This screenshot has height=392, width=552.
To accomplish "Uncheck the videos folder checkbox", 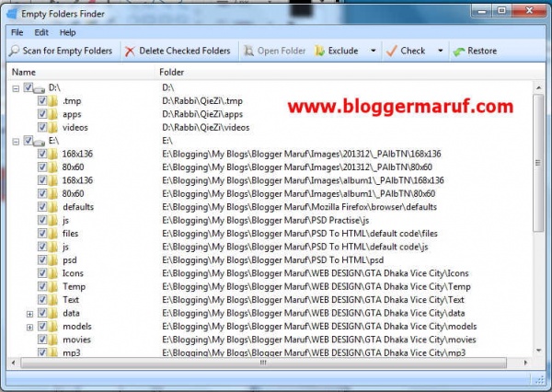I will (42, 127).
